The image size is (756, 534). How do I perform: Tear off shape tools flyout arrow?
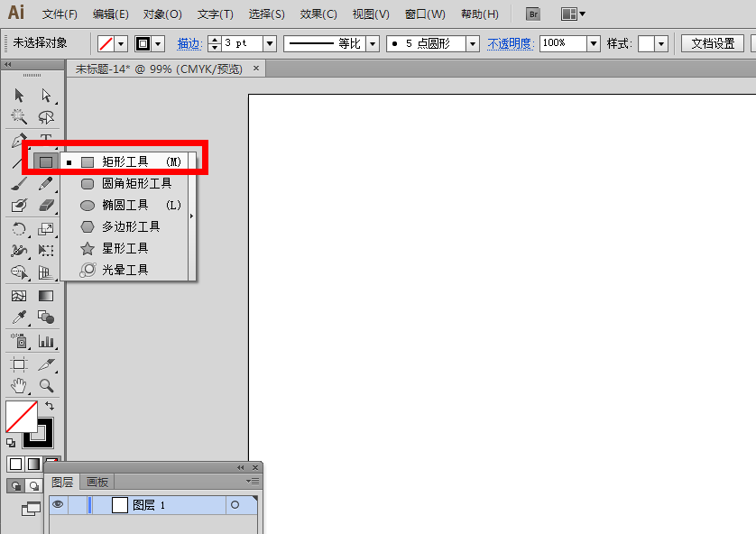click(x=192, y=216)
